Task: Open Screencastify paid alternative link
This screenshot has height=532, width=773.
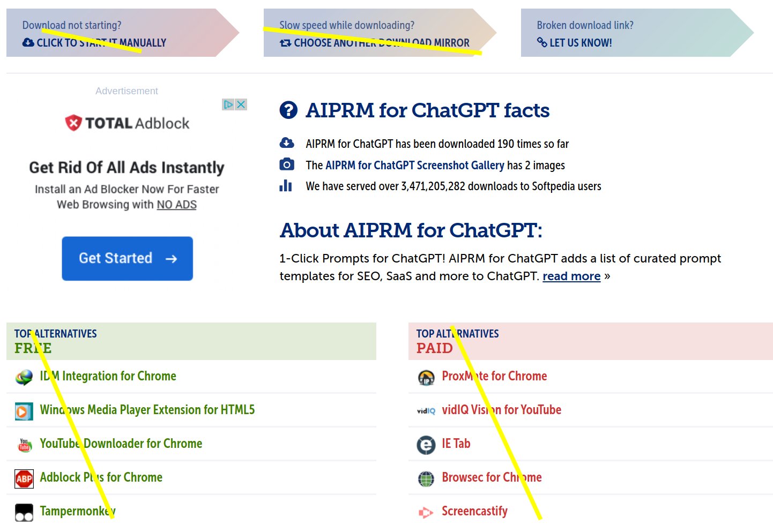Action: click(x=474, y=511)
